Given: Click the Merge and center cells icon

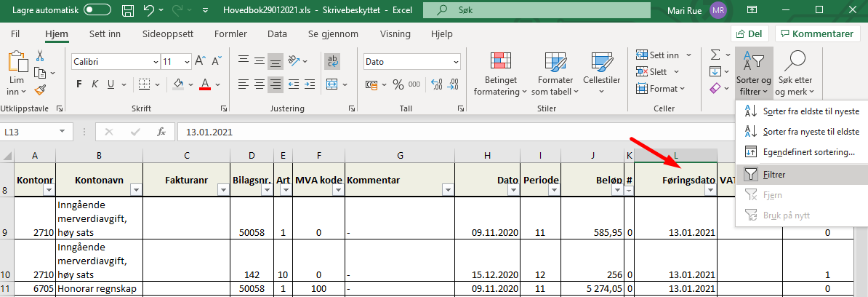Looking at the screenshot, I should [333, 84].
